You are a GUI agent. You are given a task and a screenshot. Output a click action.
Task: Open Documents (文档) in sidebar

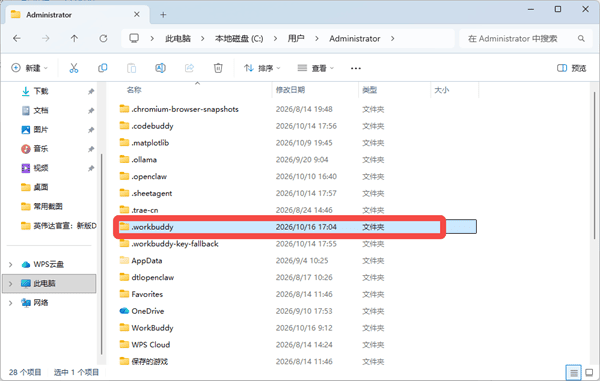click(41, 111)
